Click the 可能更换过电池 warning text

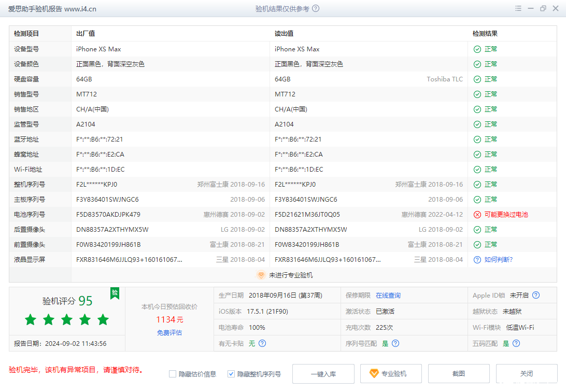506,215
